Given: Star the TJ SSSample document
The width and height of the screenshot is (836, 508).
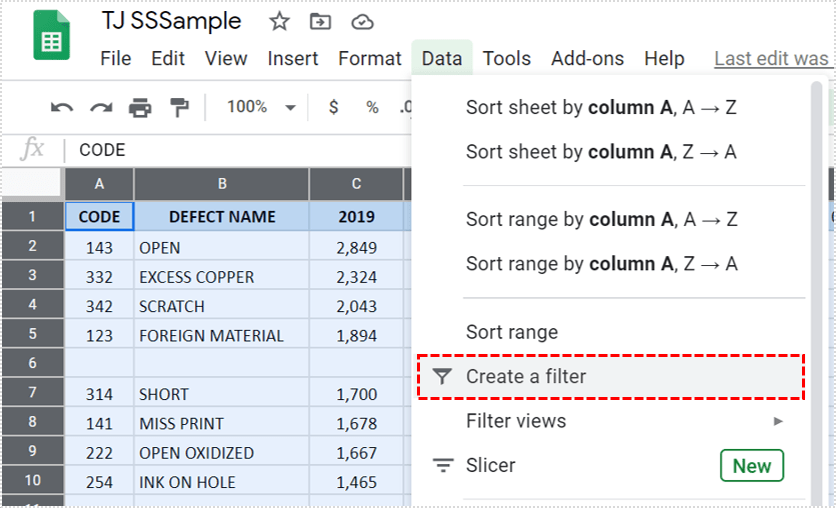Looking at the screenshot, I should [x=279, y=21].
